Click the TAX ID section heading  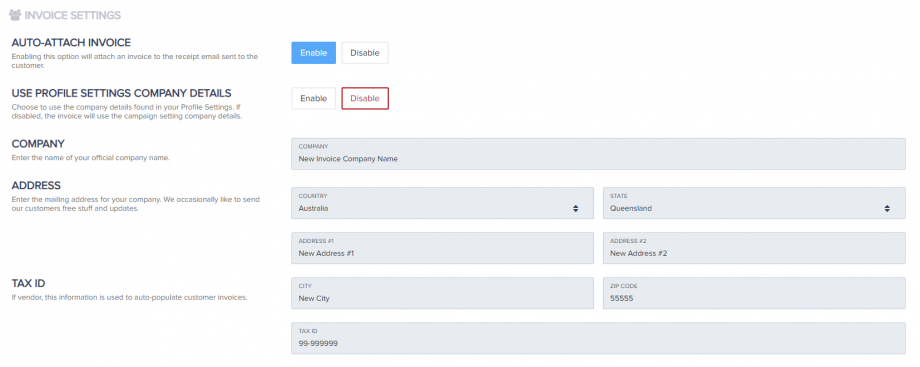coord(29,284)
